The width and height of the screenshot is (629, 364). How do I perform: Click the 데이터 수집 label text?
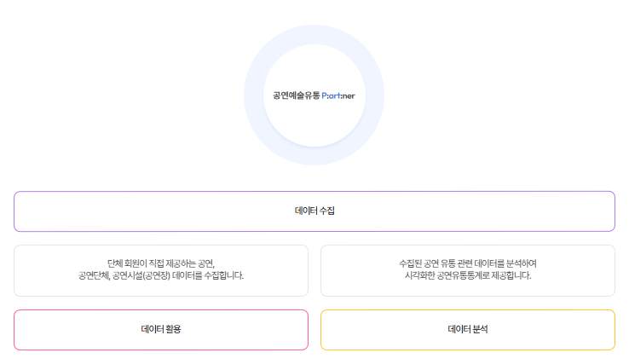314,211
